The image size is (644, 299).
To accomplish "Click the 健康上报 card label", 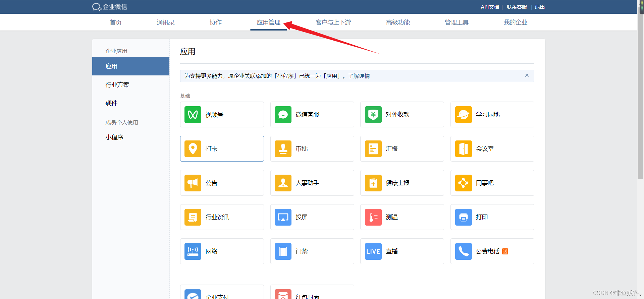I will pos(398,183).
